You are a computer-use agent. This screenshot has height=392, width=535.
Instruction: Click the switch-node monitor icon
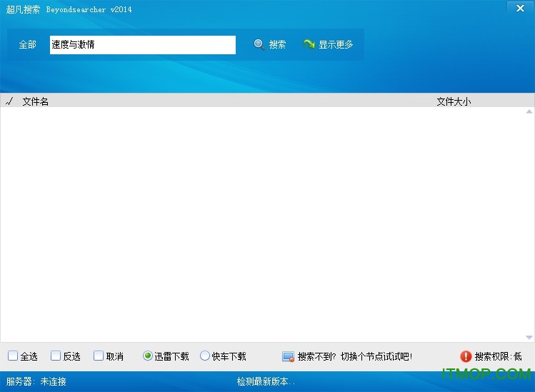(288, 356)
